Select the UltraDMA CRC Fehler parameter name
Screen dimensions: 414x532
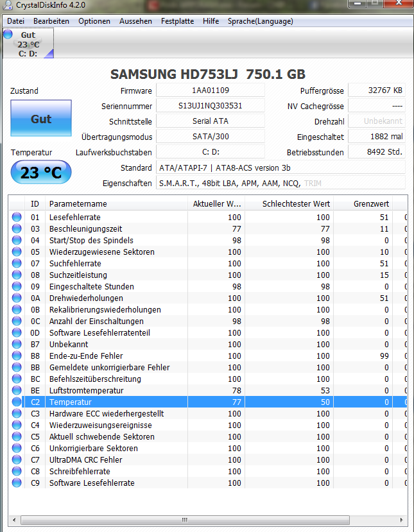click(x=86, y=460)
